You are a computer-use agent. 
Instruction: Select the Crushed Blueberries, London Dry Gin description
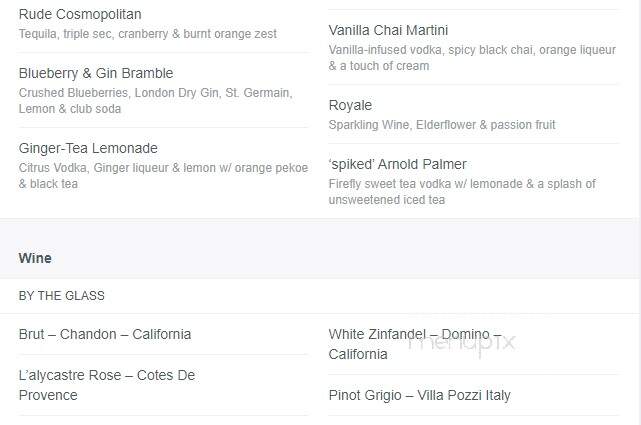point(156,101)
